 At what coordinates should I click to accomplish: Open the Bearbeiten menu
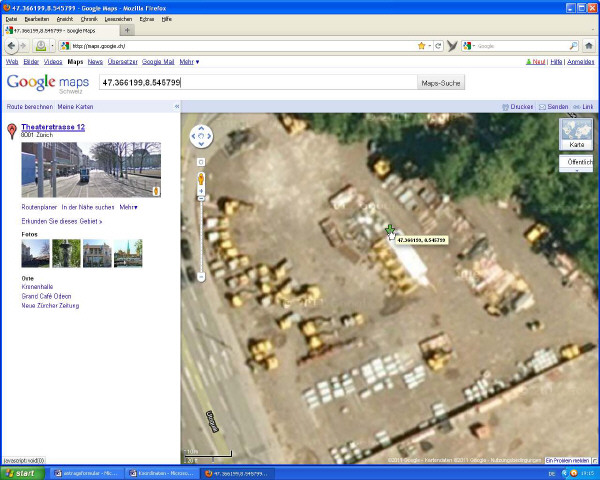point(37,19)
